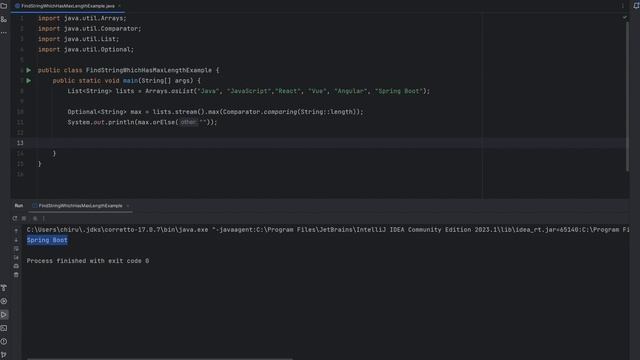Open Services tool window icon

pos(4,301)
